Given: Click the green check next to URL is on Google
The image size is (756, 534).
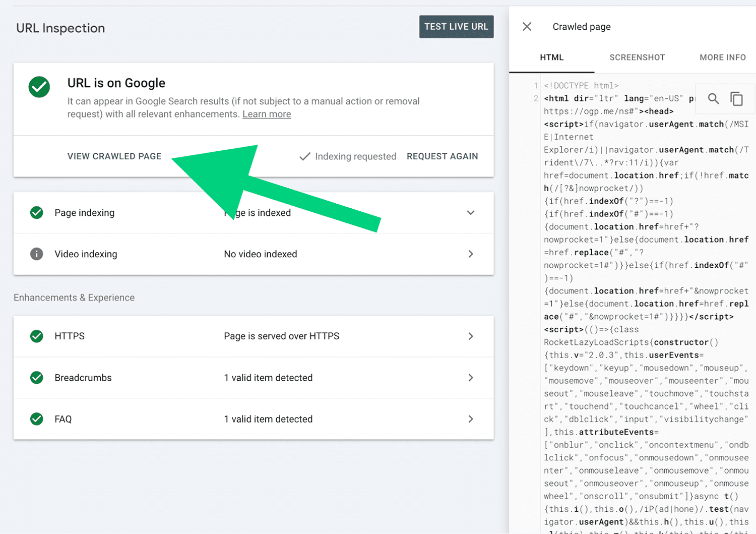Looking at the screenshot, I should (x=39, y=87).
